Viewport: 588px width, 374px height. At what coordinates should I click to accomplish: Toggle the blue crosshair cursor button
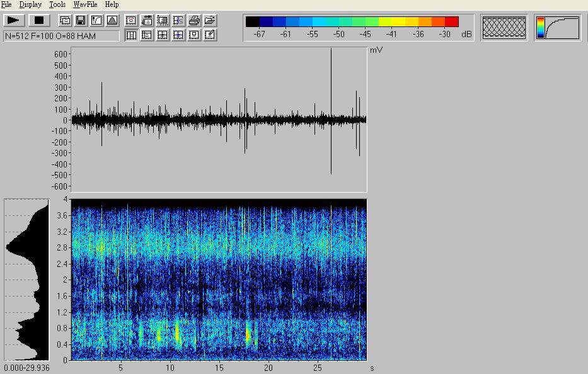(179, 35)
